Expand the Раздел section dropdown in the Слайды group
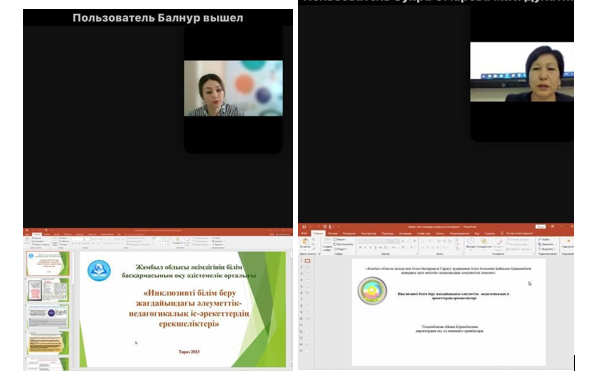Image resolution: width=601 pixels, height=378 pixels. point(340,249)
